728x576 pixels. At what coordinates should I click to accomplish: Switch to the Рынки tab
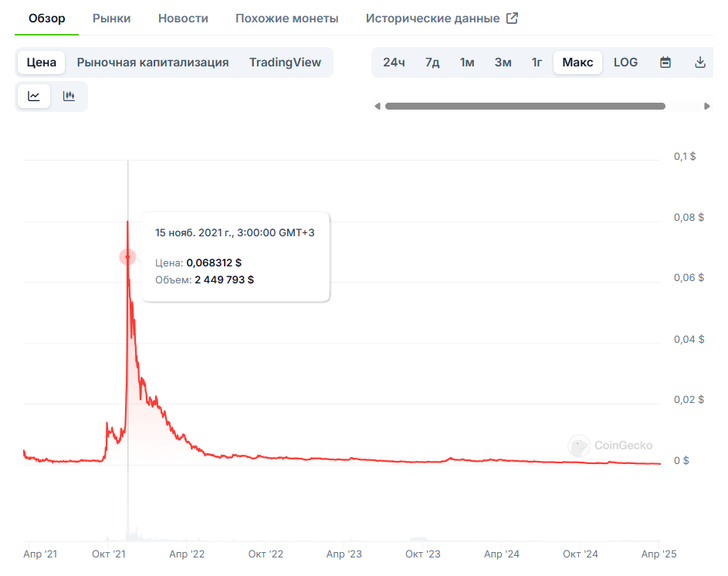click(x=111, y=18)
